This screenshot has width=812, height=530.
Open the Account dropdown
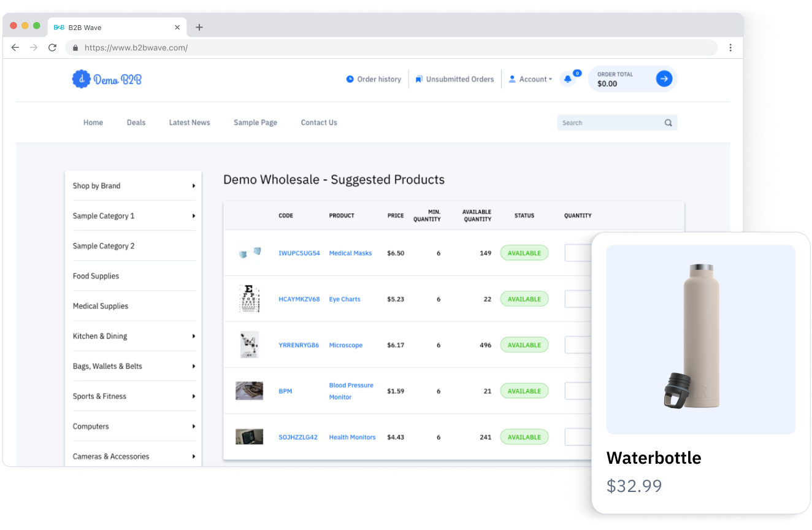pyautogui.click(x=531, y=79)
